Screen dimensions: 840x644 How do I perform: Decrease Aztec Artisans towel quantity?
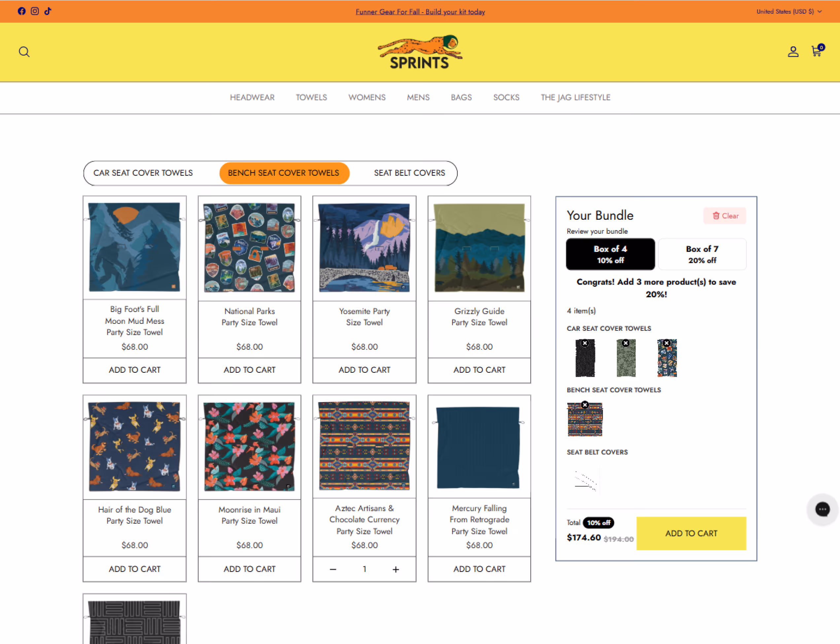coord(333,569)
